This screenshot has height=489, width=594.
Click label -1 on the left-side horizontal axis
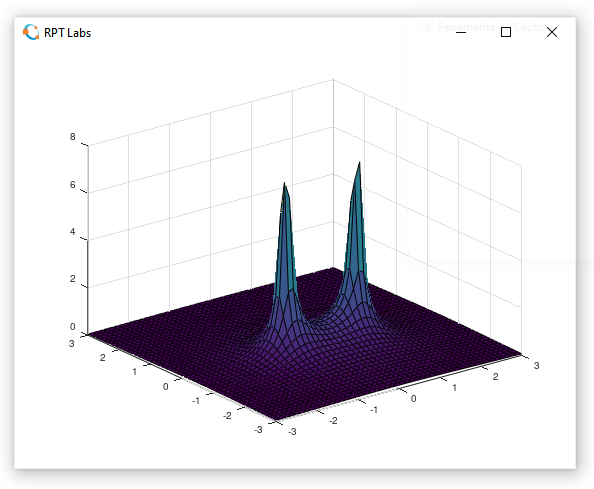pos(196,401)
